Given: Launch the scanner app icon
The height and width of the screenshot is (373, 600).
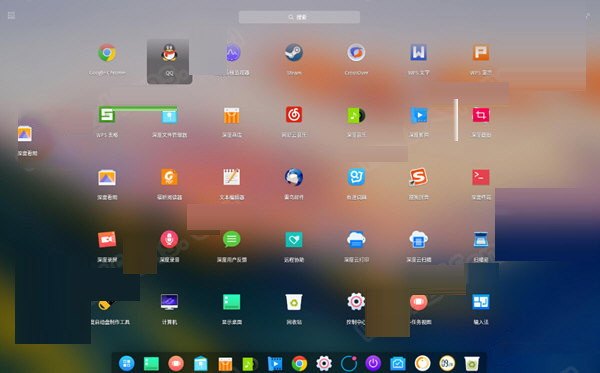Looking at the screenshot, I should 481,239.
